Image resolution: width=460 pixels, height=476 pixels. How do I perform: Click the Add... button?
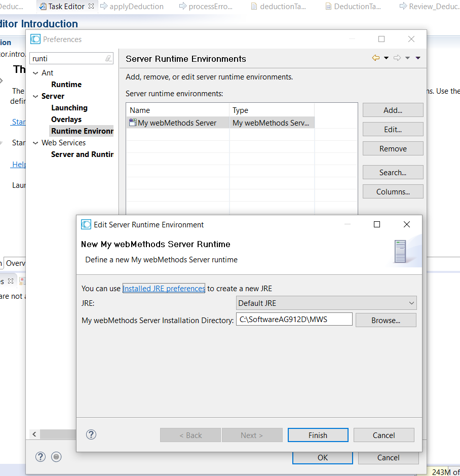[x=393, y=110]
